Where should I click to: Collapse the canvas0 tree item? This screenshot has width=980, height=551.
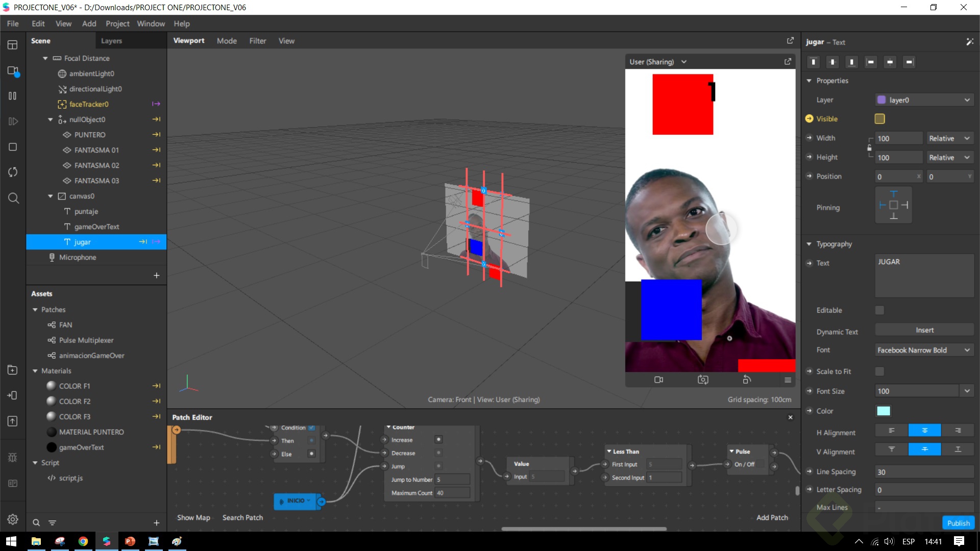[51, 196]
